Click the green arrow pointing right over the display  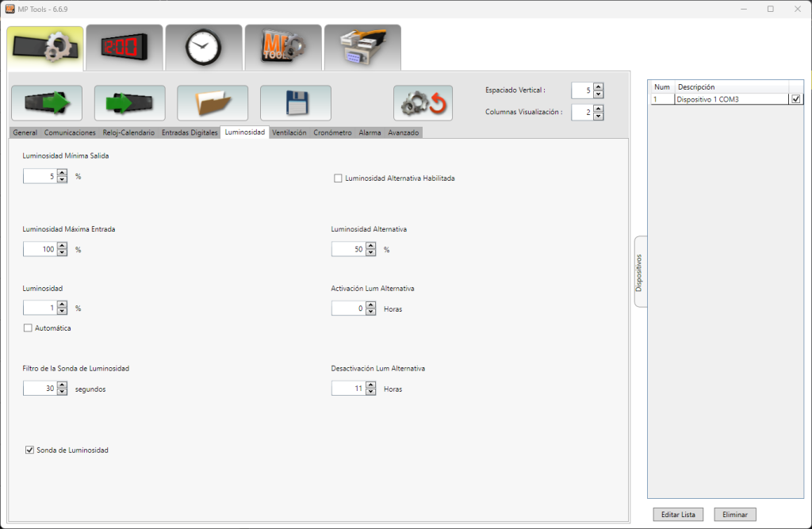(x=47, y=102)
